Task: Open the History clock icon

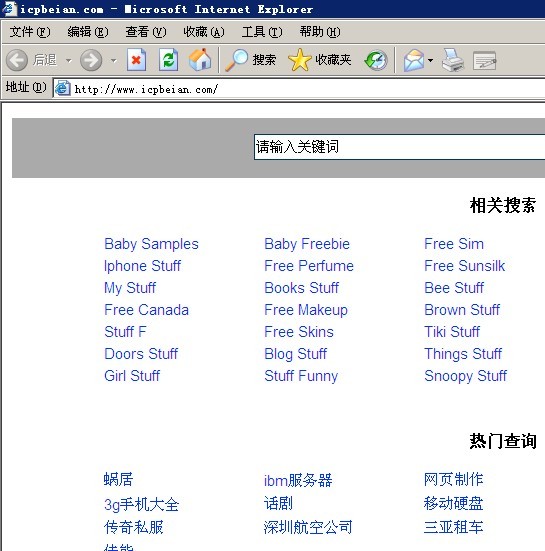Action: point(376,60)
